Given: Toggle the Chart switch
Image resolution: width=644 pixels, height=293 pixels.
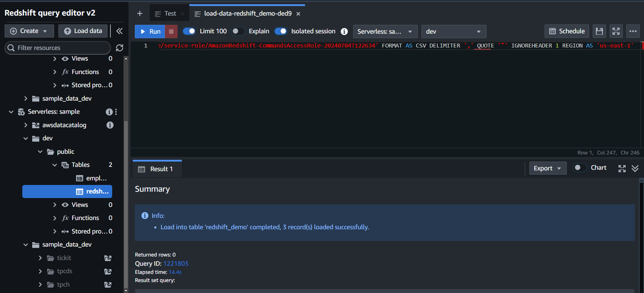Looking at the screenshot, I should pyautogui.click(x=580, y=168).
